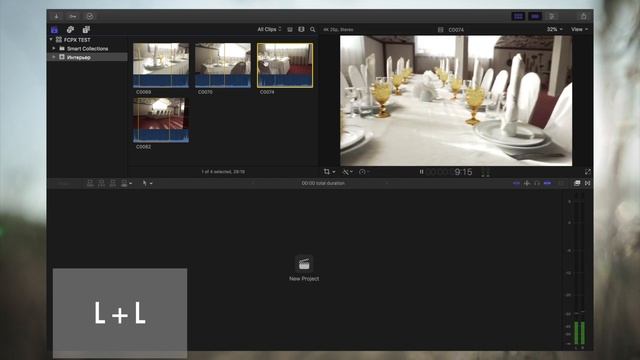Screen dimensions: 640x360
Task: Open the crop and transform dropdown
Action: (329, 172)
